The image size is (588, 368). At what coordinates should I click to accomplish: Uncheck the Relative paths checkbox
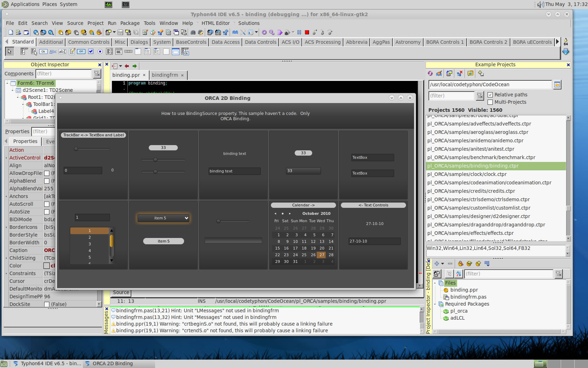coord(490,95)
